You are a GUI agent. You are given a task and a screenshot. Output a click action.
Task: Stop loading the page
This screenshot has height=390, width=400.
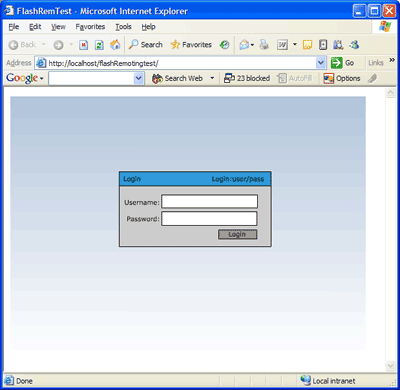coord(83,45)
